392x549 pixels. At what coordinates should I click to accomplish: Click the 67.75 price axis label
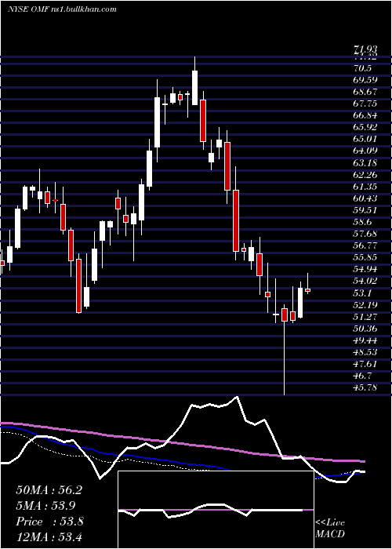pyautogui.click(x=365, y=104)
